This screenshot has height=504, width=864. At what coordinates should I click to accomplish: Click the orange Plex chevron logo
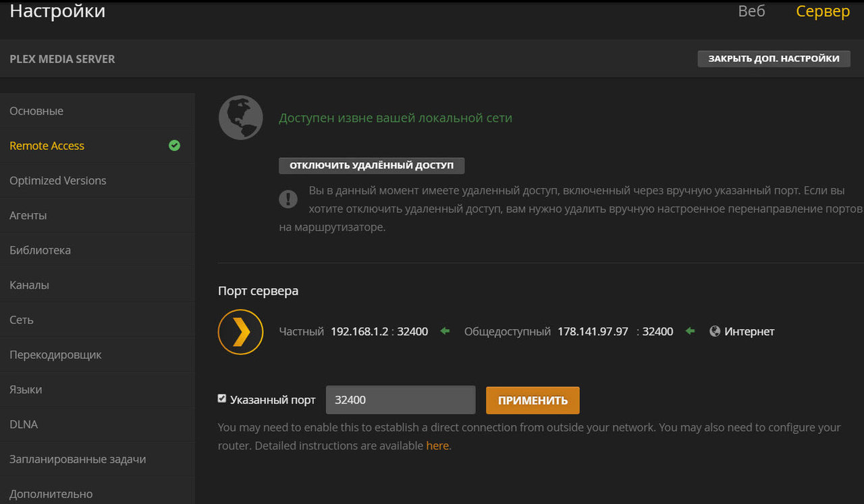[x=240, y=331]
